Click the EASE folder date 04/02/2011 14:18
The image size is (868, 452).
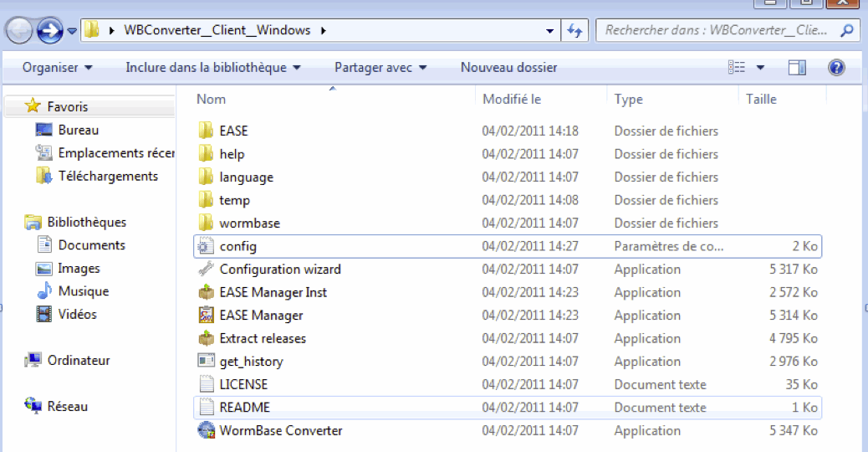[530, 131]
